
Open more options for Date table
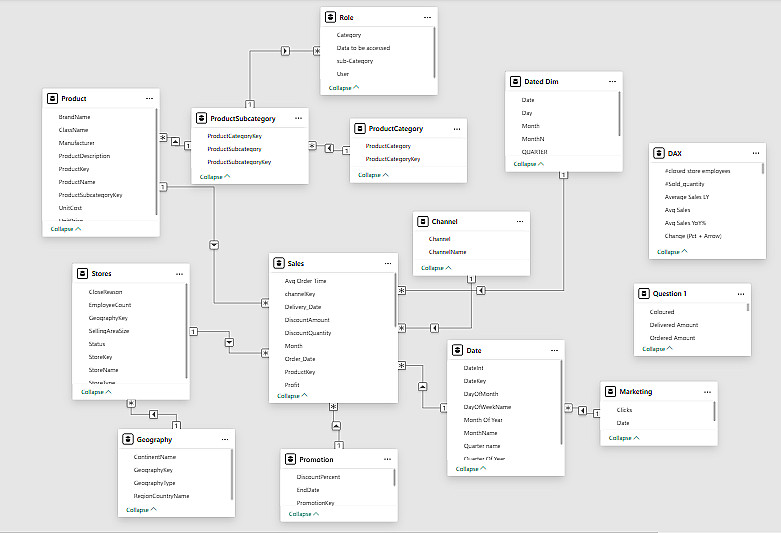tap(554, 351)
